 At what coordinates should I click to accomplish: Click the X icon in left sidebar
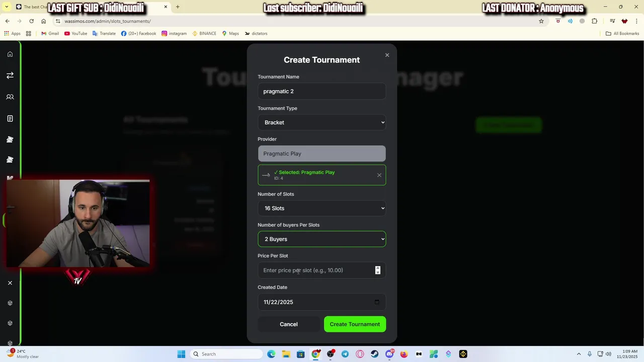(x=10, y=283)
